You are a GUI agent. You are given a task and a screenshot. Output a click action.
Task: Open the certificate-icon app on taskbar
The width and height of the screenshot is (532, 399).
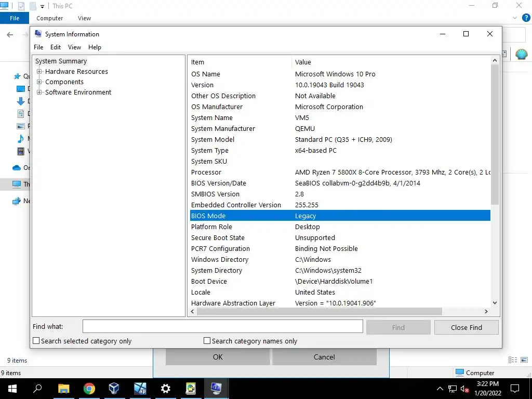pos(191,389)
